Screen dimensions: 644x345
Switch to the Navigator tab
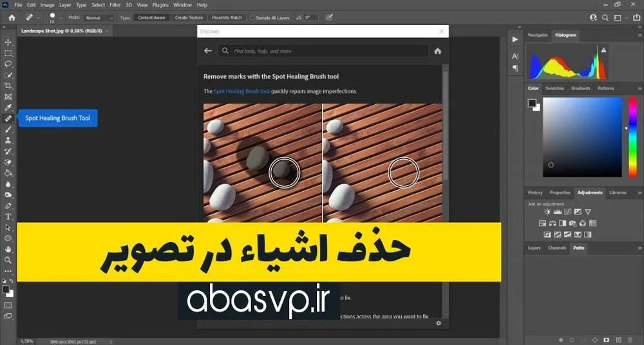click(538, 35)
